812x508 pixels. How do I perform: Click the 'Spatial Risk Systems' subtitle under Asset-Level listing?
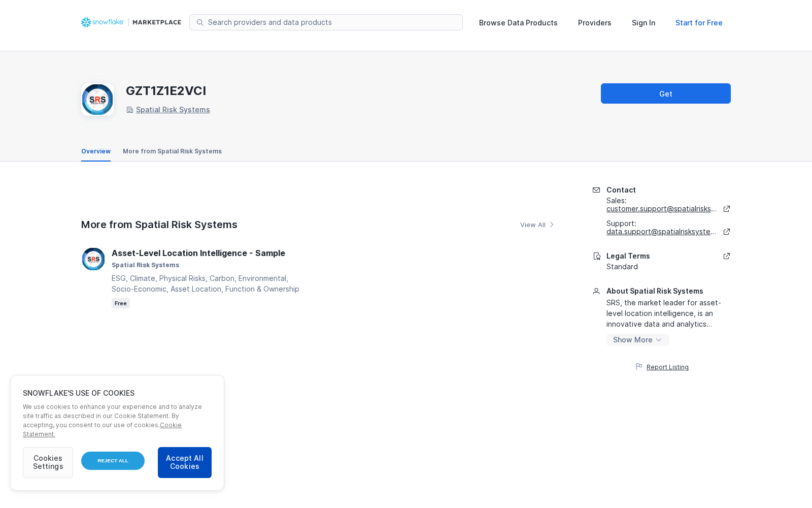tap(146, 265)
